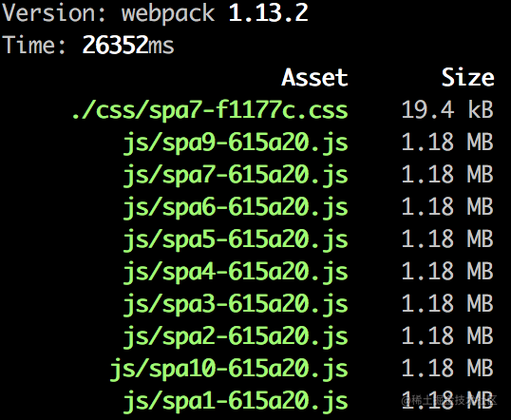This screenshot has height=420, width=511.
Task: Click the webpack version number 1.13.2
Action: click(x=268, y=13)
